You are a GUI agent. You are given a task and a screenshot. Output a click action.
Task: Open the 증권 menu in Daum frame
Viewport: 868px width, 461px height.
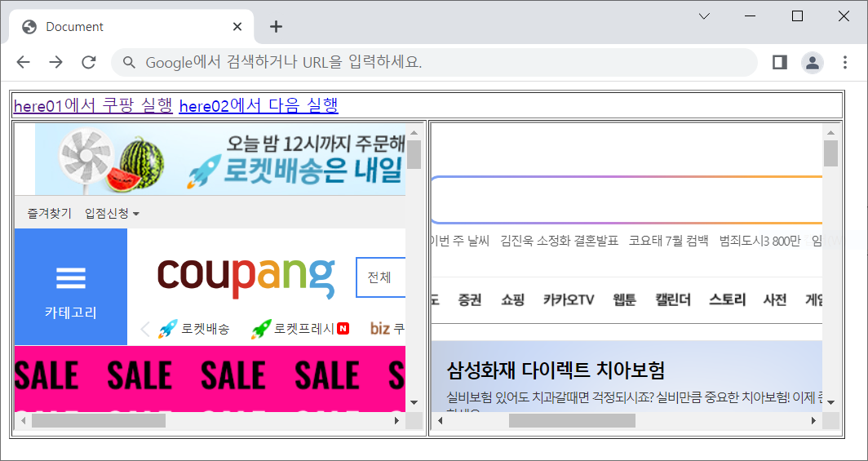(x=469, y=300)
